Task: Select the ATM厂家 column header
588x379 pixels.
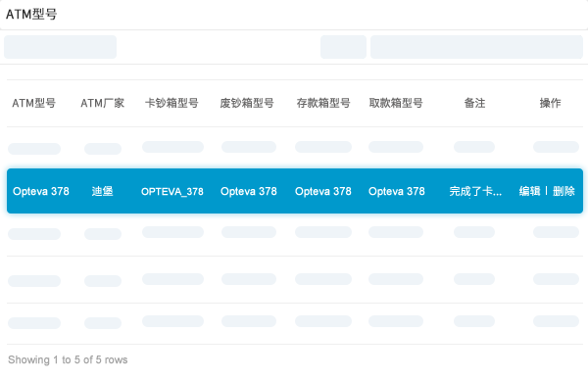Action: [102, 103]
